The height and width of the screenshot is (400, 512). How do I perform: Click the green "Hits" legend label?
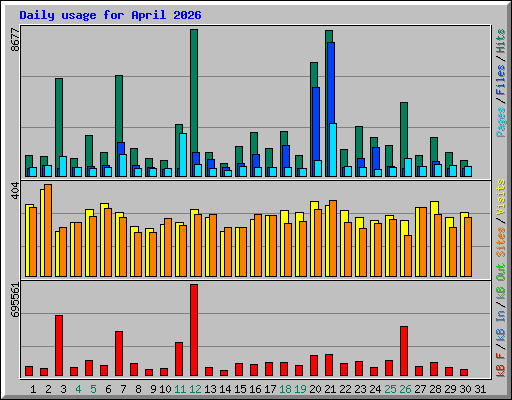click(501, 41)
